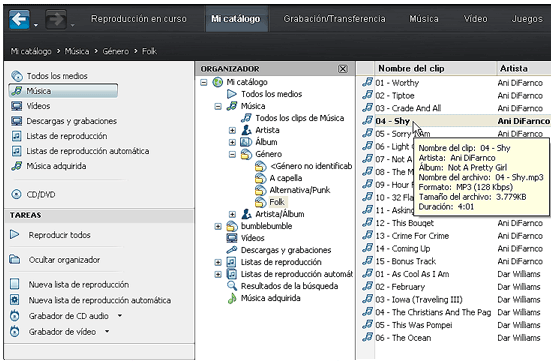Select the Música adquirida note icon in sidebar
The height and width of the screenshot is (364, 555).
(x=16, y=166)
